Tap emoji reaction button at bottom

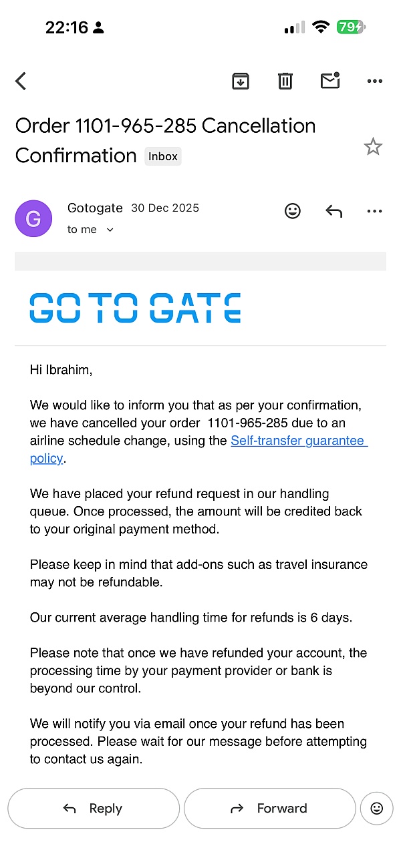click(x=376, y=809)
